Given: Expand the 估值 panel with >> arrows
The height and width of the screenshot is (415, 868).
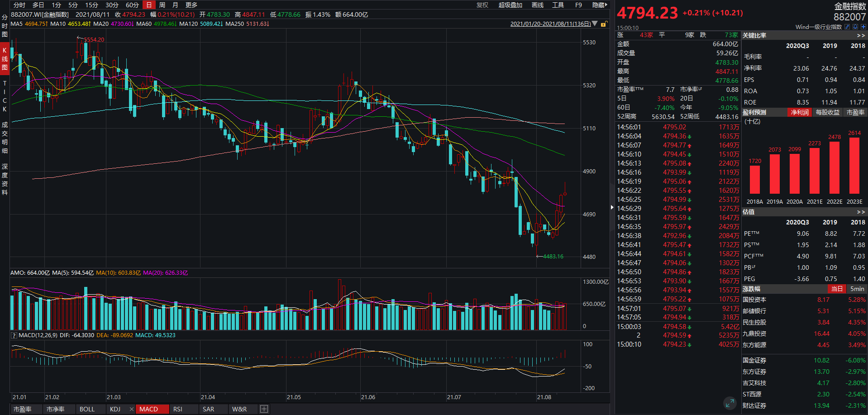Looking at the screenshot, I should 861,212.
